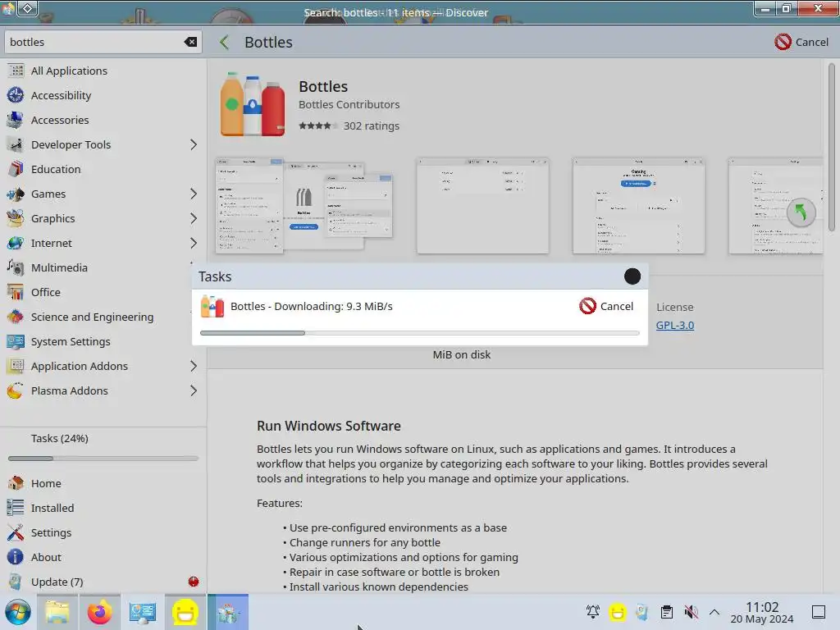
Task: Open the Gaming screenshot thumbnail
Action: click(x=638, y=206)
